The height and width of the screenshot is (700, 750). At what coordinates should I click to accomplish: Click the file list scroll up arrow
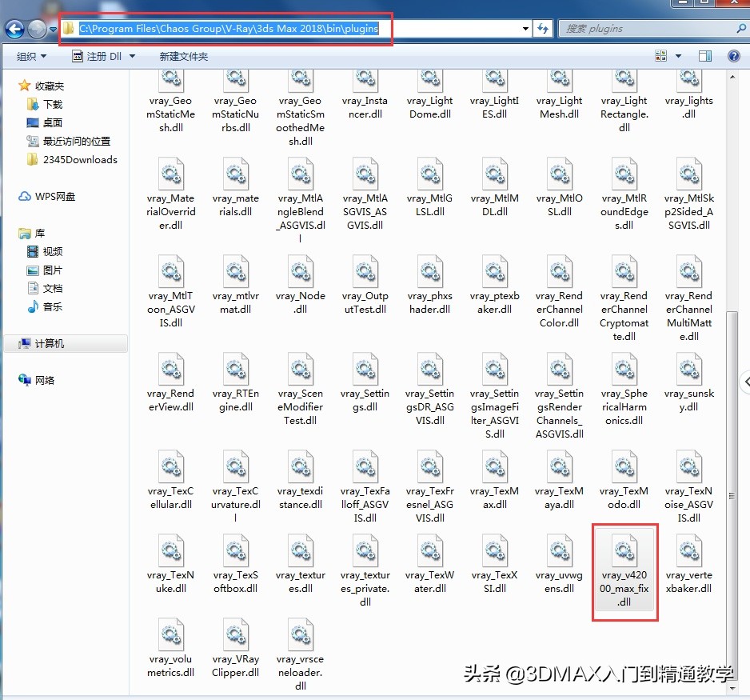732,77
